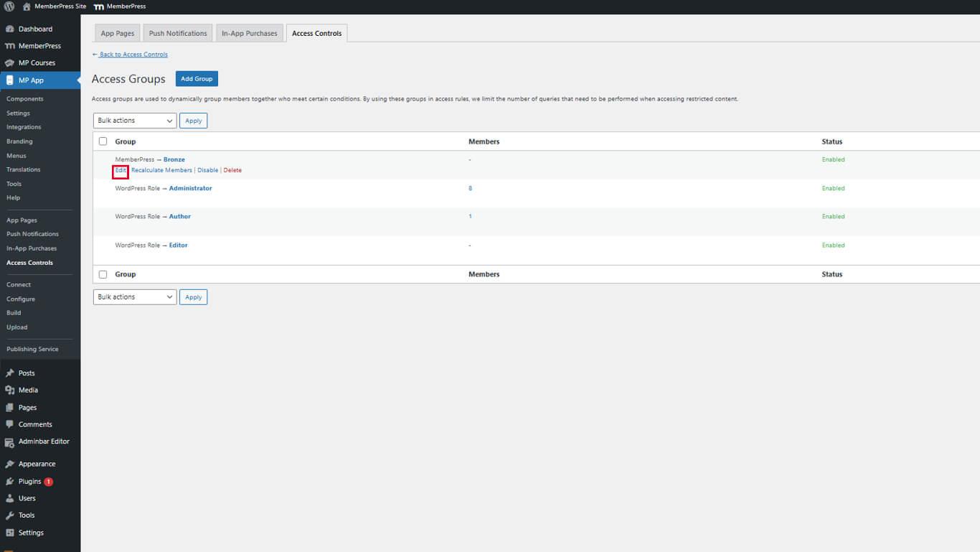Click Back to Access Controls link
980x552 pixels.
(x=133, y=55)
